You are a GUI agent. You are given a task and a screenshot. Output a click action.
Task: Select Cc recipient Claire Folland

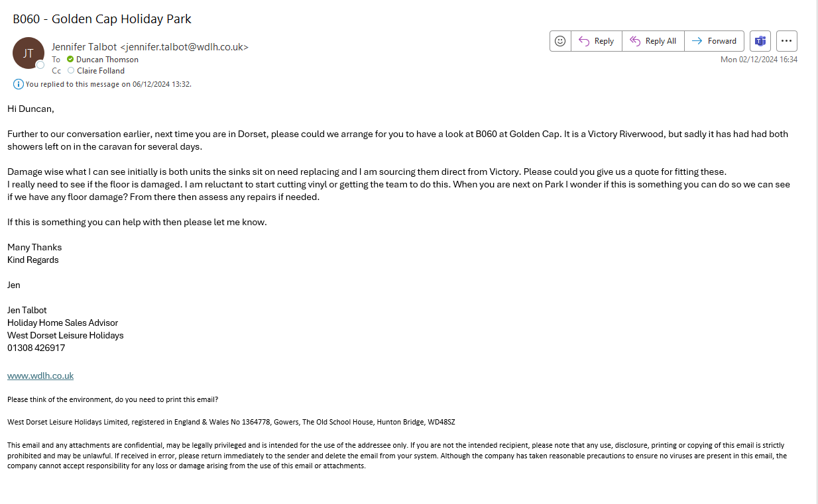point(101,71)
